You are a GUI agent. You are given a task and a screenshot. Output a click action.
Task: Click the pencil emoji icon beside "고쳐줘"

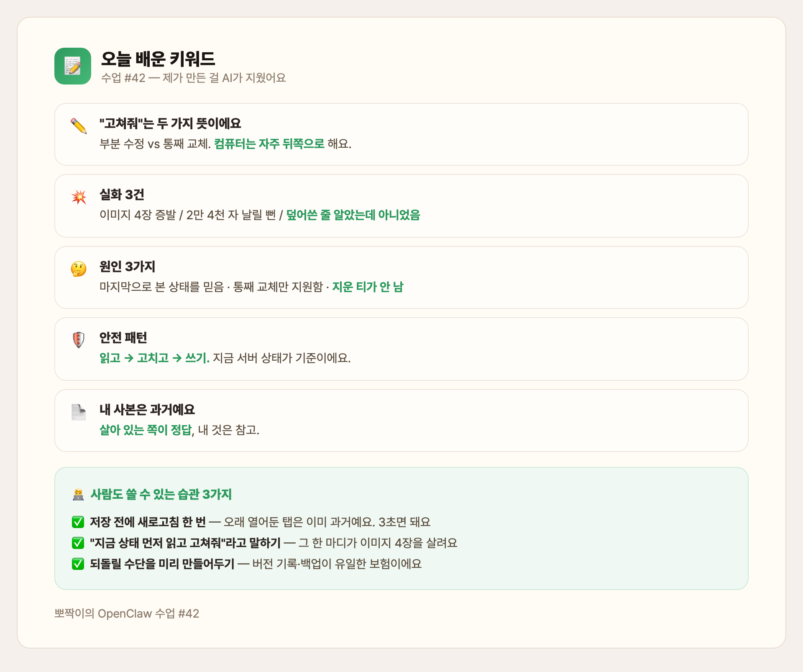(79, 126)
